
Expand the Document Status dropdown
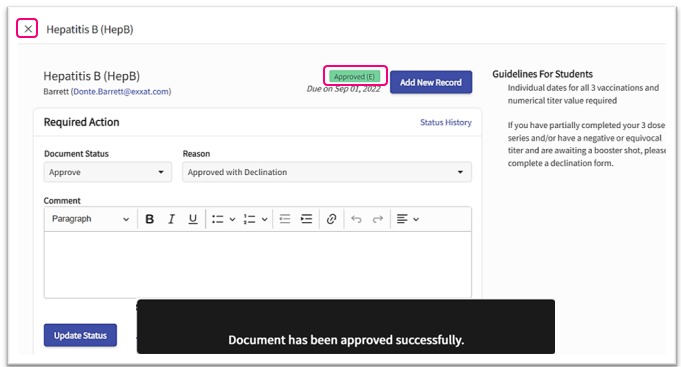(108, 172)
